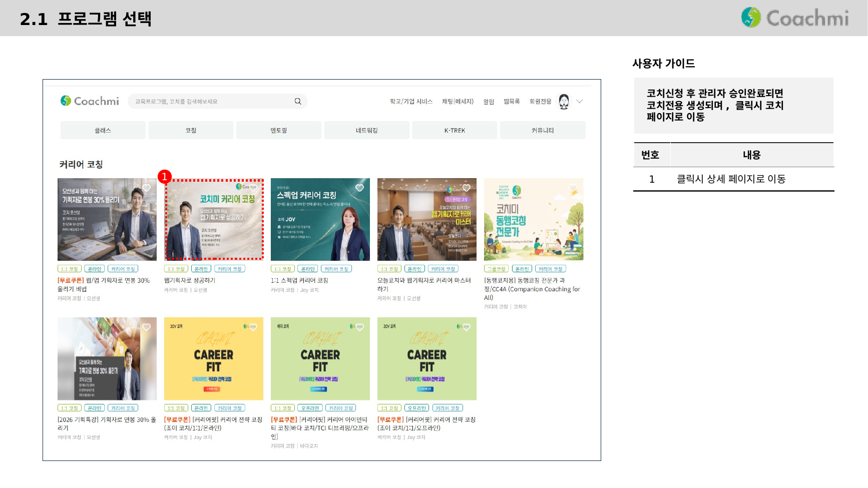Viewport: 868px width, 488px height.
Task: Open the 웹기획자로 성공하기 title
Action: click(x=190, y=280)
